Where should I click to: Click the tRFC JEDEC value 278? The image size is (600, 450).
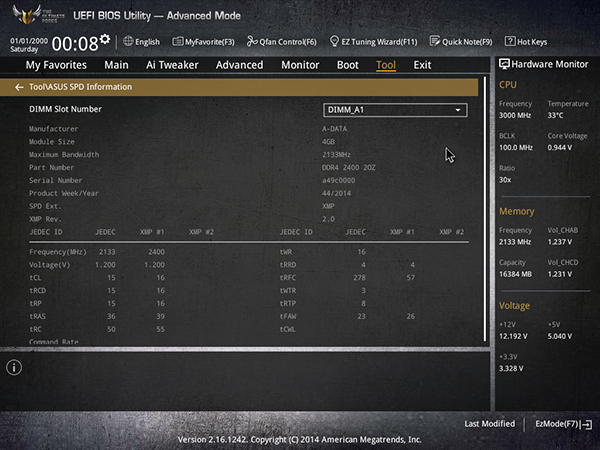[359, 278]
